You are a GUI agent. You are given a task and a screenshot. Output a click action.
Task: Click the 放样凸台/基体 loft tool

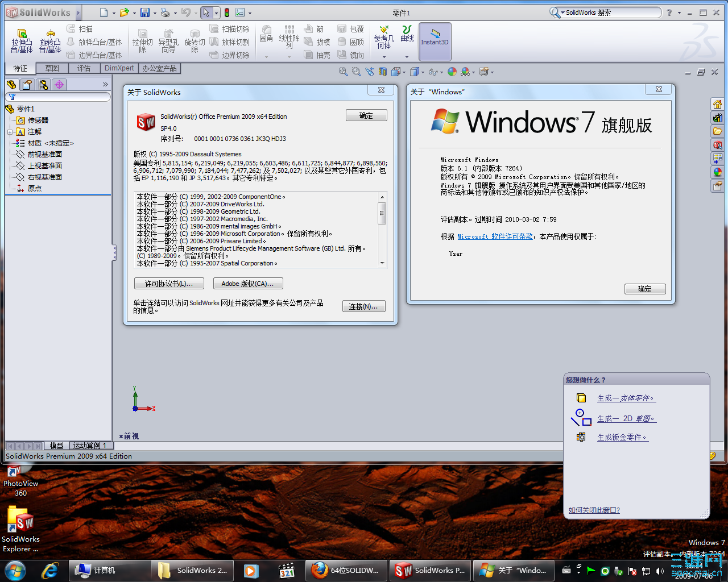coord(94,42)
